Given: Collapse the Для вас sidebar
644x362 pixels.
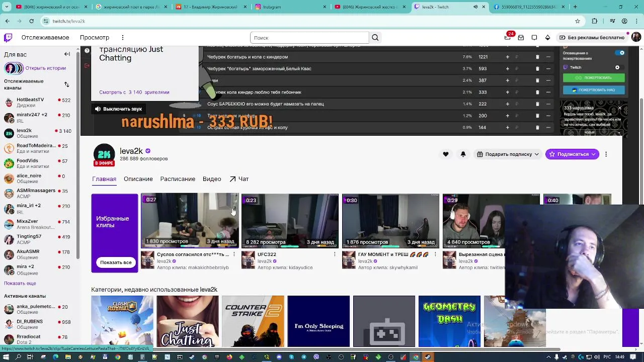Looking at the screenshot, I should tap(67, 54).
